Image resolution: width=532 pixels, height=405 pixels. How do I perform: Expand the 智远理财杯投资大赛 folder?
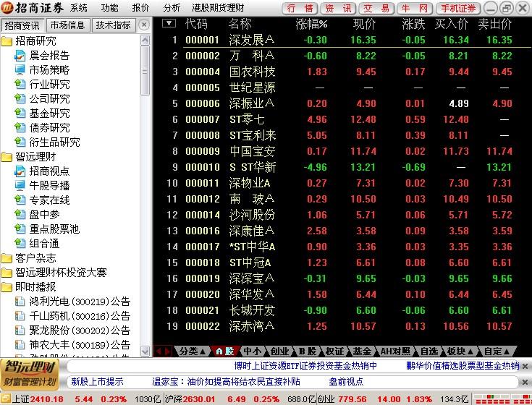click(7, 273)
